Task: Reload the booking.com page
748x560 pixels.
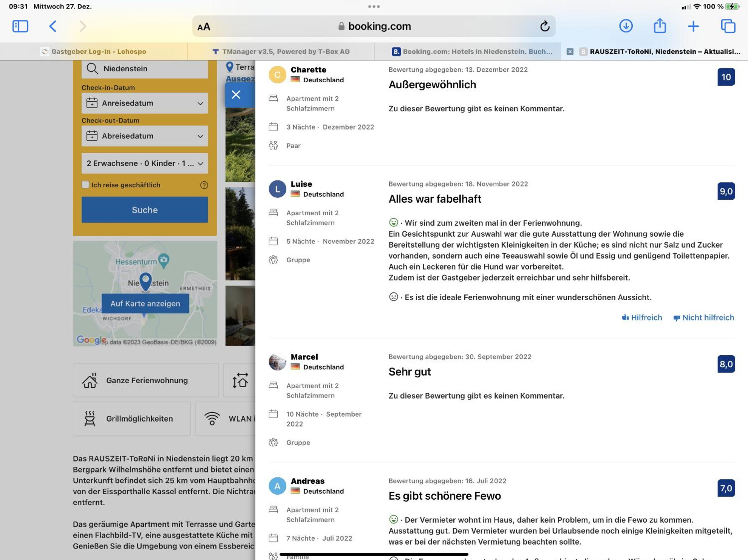Action: 544,26
